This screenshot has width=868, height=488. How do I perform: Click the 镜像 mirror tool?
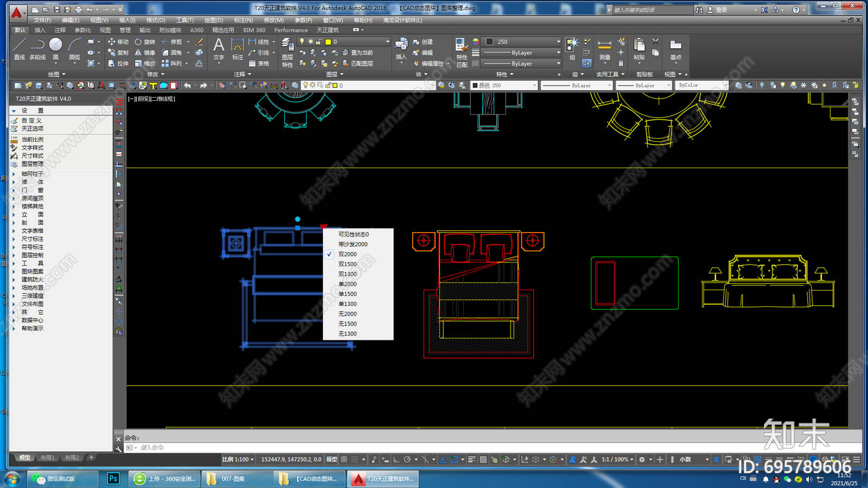tap(144, 53)
